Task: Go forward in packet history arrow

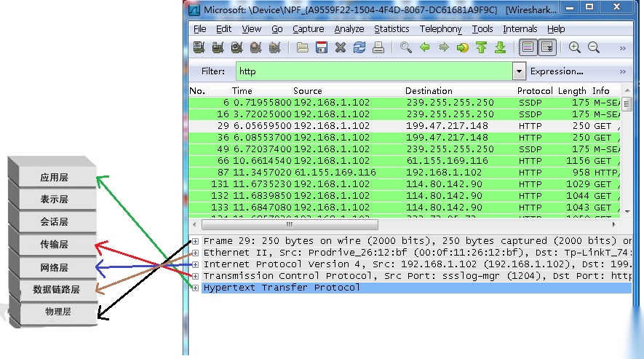Action: pyautogui.click(x=444, y=48)
